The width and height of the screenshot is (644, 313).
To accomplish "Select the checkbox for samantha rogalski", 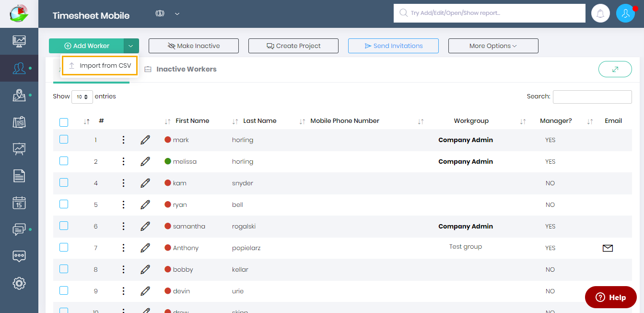I will (64, 226).
